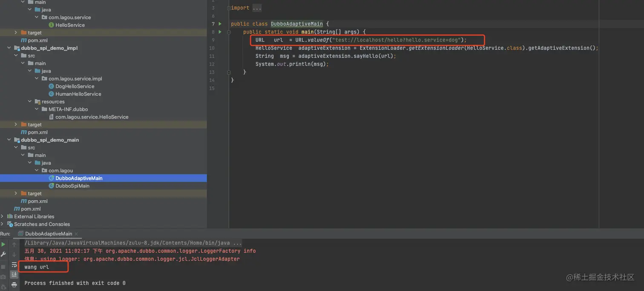Close the DubboAdaptiveMain run tab
This screenshot has width=644, height=291.
(77, 234)
